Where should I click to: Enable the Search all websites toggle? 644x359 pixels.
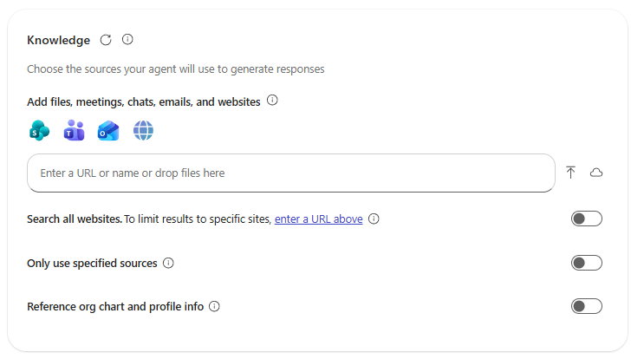[x=586, y=219]
